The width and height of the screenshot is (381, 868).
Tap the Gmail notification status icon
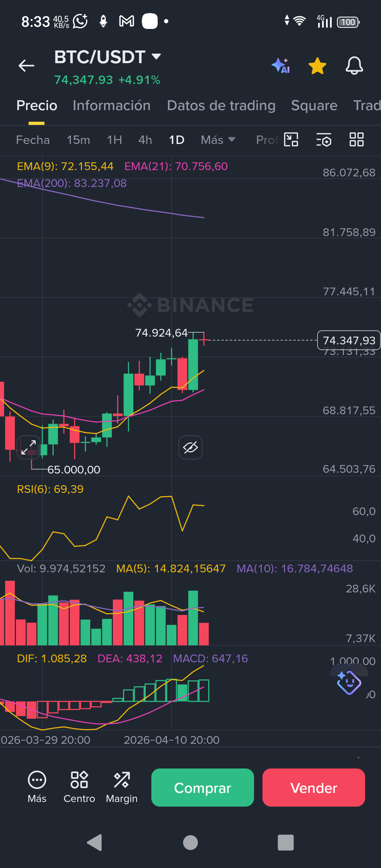(x=127, y=21)
